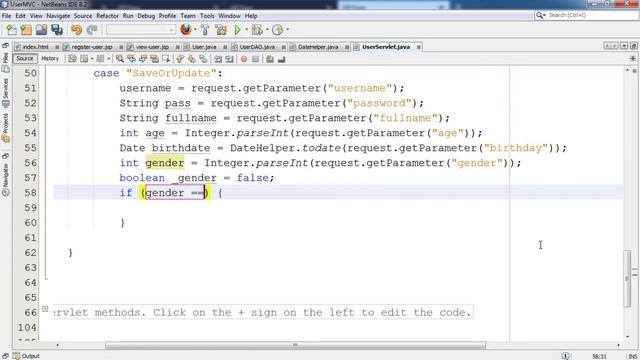Click the Undo arrow icon
The image size is (640, 360).
(x=76, y=30)
